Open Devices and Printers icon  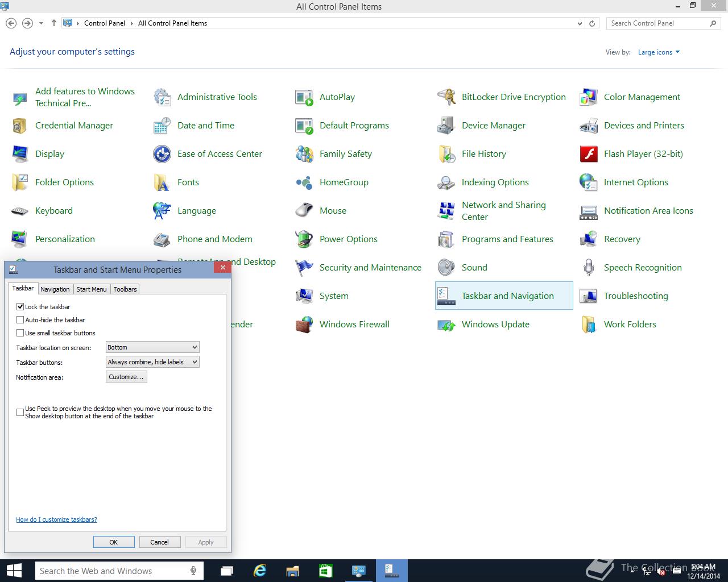589,126
